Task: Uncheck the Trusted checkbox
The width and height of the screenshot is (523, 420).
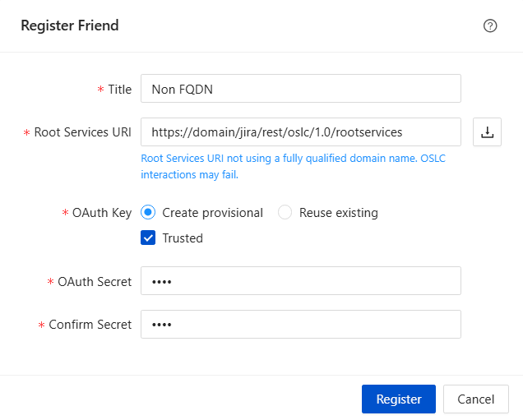Action: [149, 238]
